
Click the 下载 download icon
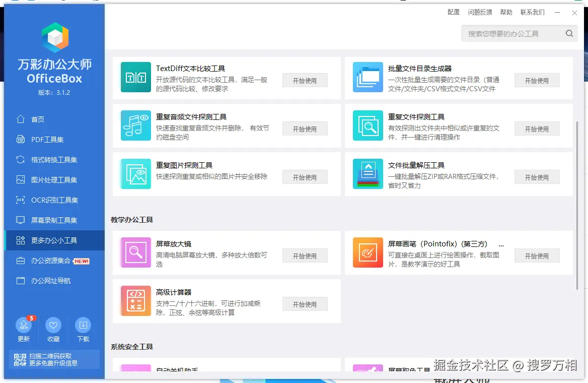(x=83, y=325)
